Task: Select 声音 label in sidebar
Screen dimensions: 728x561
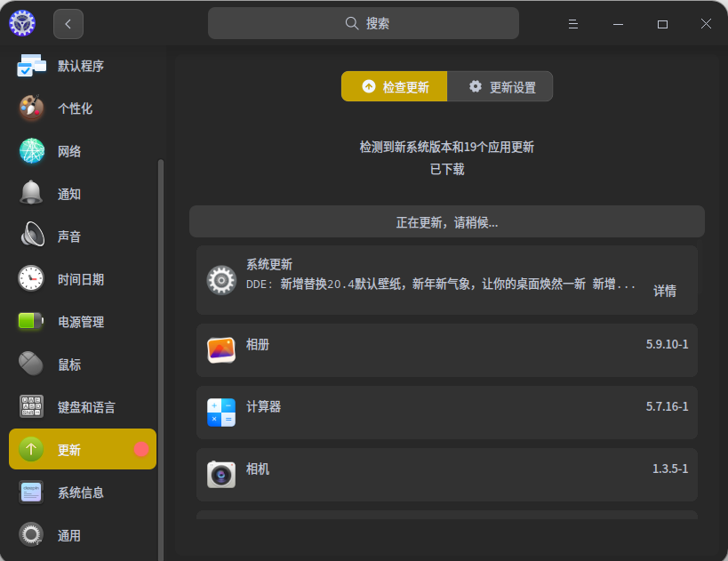Action: (69, 236)
